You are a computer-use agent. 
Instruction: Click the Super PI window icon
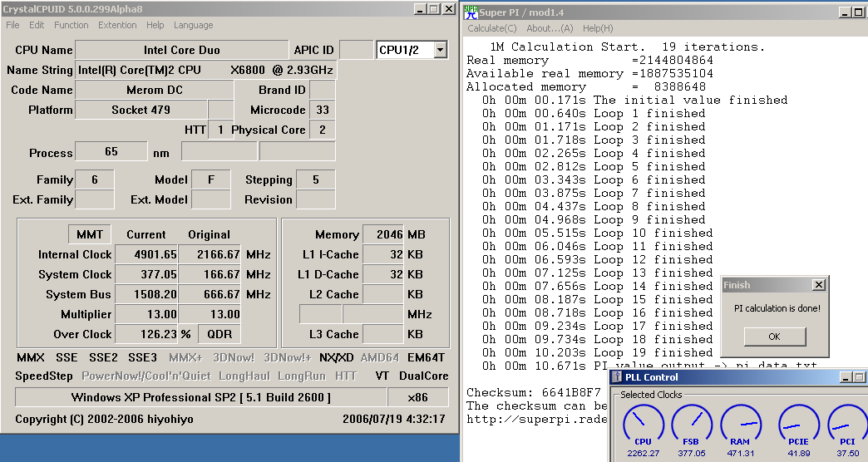[x=471, y=12]
